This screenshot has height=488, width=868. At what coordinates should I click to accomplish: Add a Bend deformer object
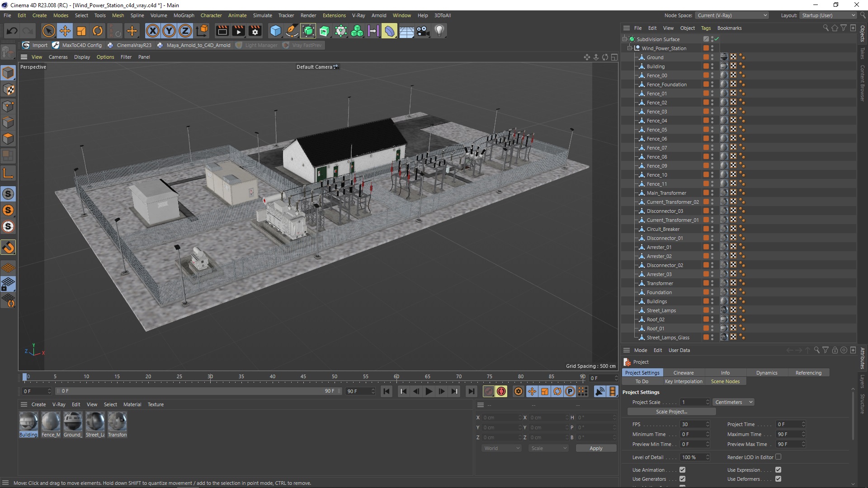pyautogui.click(x=389, y=31)
